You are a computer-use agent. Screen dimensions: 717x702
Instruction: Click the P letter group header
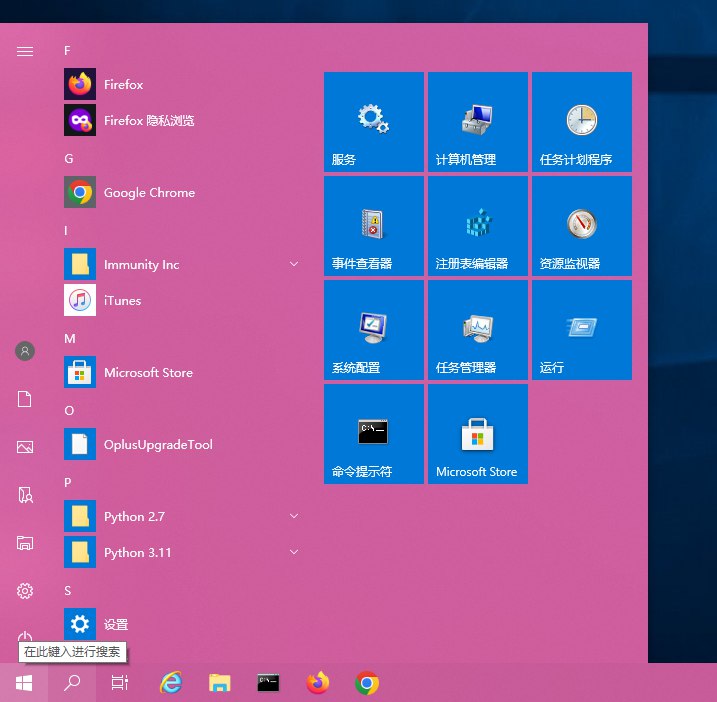68,482
